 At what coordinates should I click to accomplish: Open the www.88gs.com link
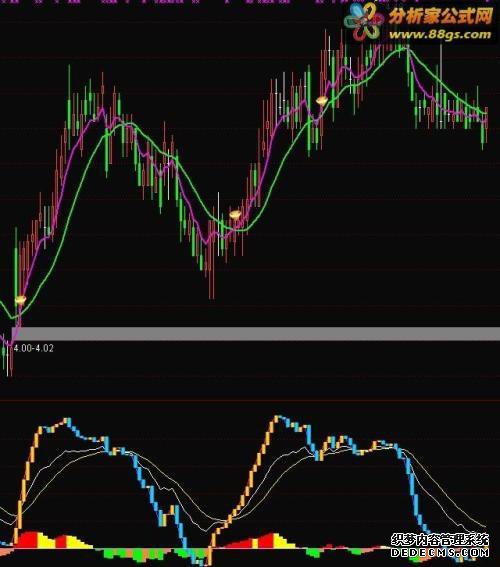coord(440,35)
